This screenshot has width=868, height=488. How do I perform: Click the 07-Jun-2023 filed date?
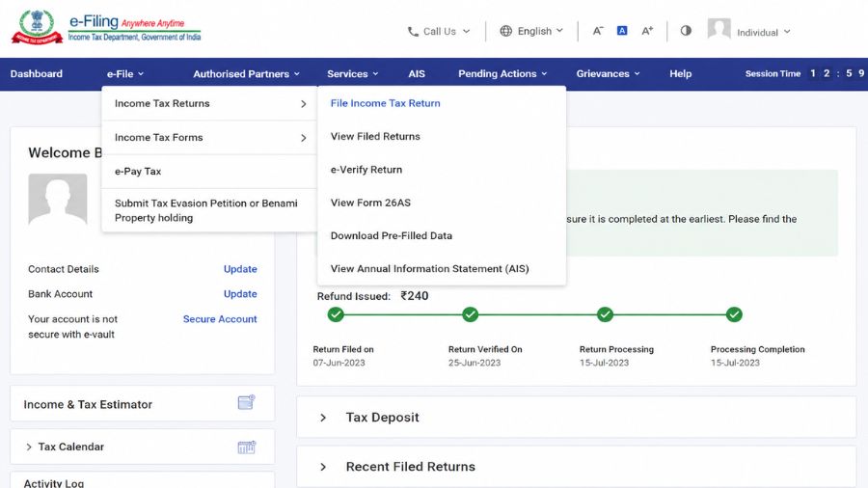tap(339, 363)
